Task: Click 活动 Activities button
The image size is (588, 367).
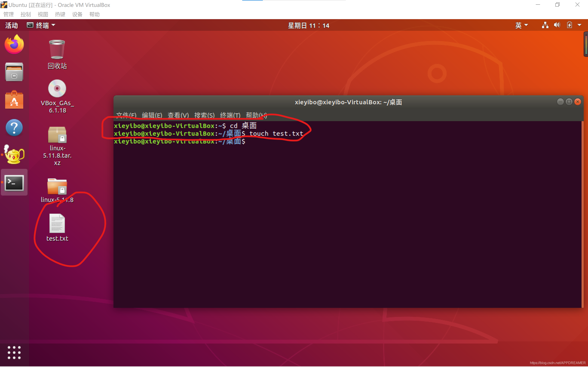Action: [11, 25]
